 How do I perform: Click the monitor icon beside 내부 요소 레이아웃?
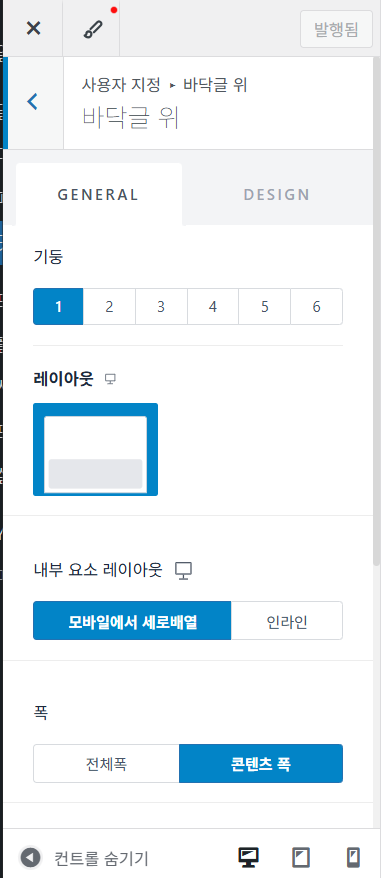point(183,571)
